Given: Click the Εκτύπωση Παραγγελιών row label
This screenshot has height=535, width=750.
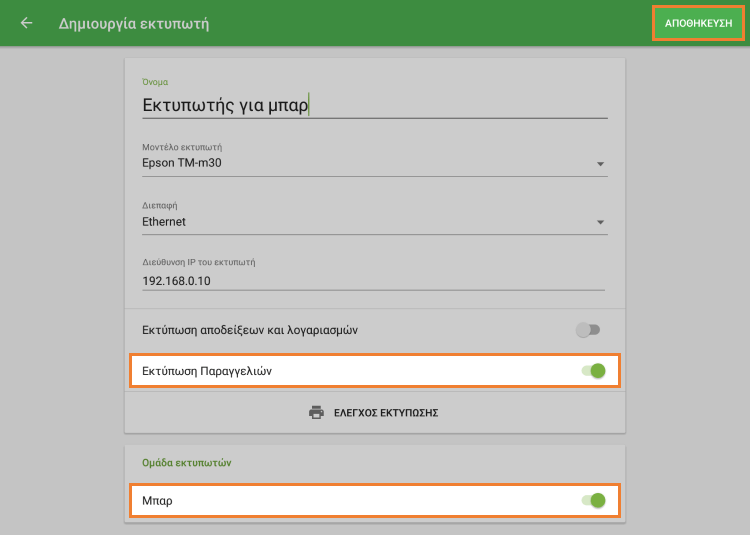Looking at the screenshot, I should [208, 371].
